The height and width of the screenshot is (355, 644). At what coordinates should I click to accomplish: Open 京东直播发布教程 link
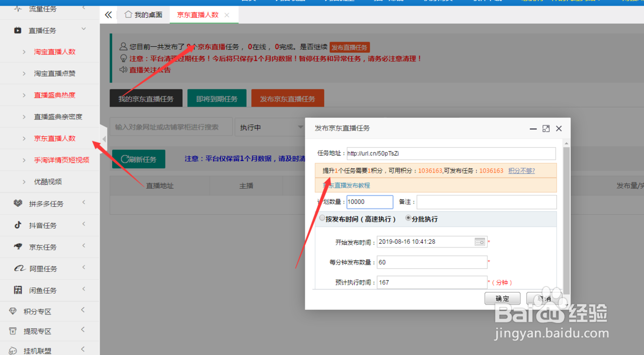(346, 186)
